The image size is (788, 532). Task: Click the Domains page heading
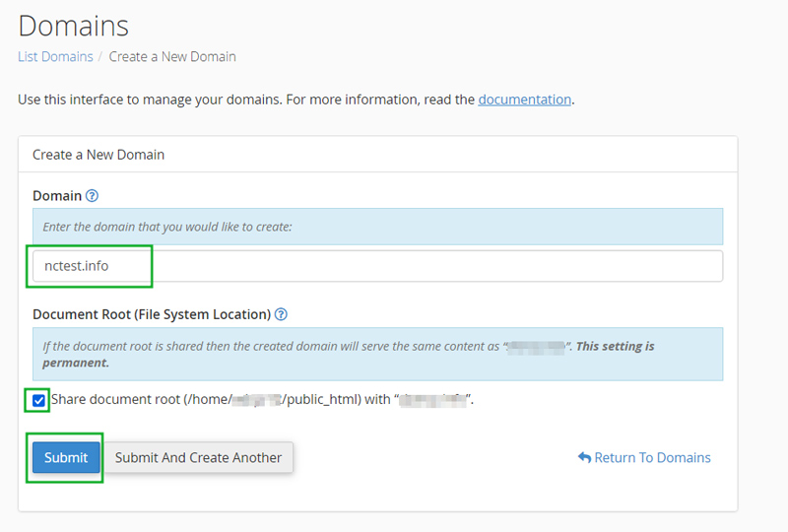click(73, 25)
